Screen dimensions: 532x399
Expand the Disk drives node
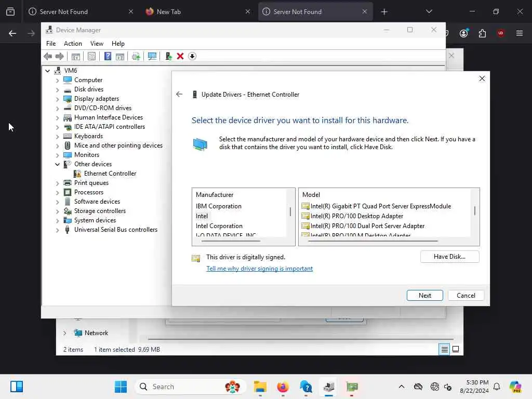(x=57, y=90)
